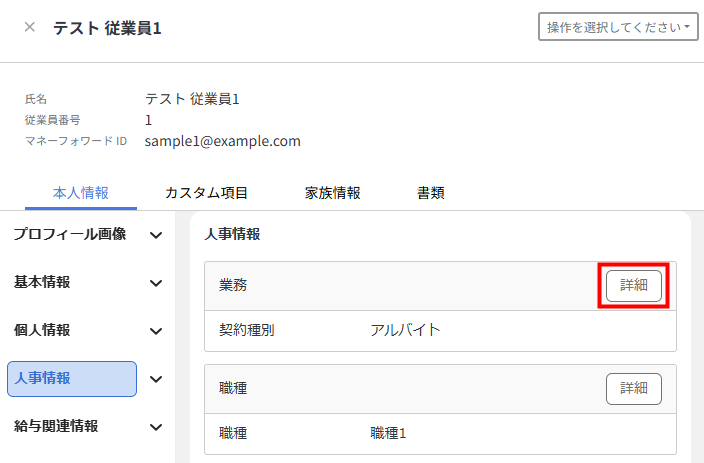704x463 pixels.
Task: Select the highlighted 人事情報 sidebar item
Action: click(x=71, y=378)
